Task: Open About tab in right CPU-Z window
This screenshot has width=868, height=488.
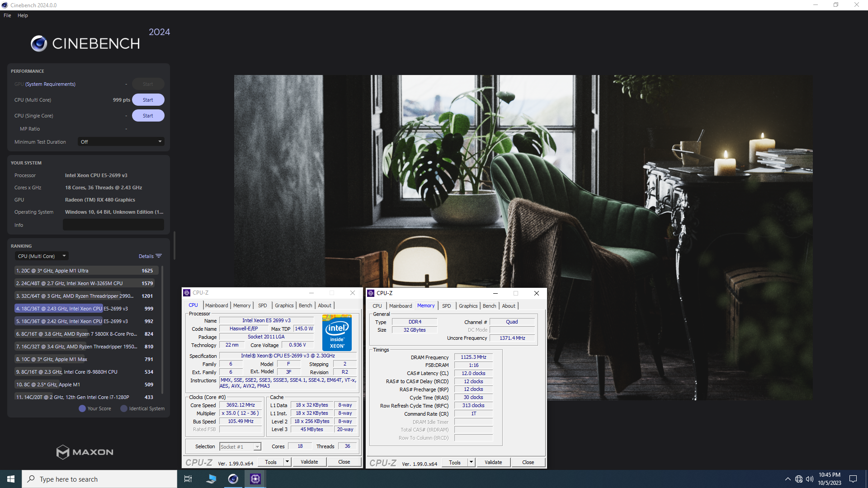Action: pos(509,306)
